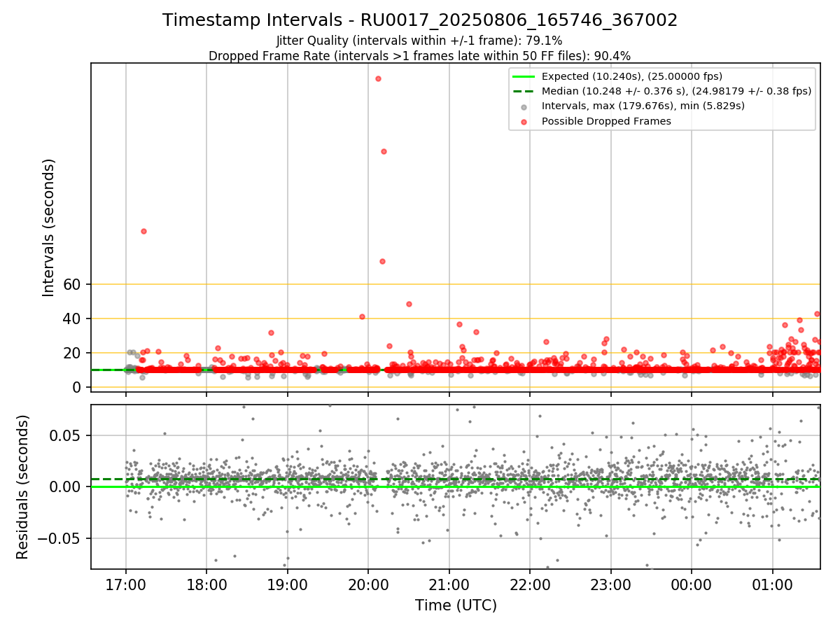Viewport: 840px width, 630px height.
Task: Click the 'Jitter Quality' 79.1% subtitle line
Action: (x=419, y=41)
